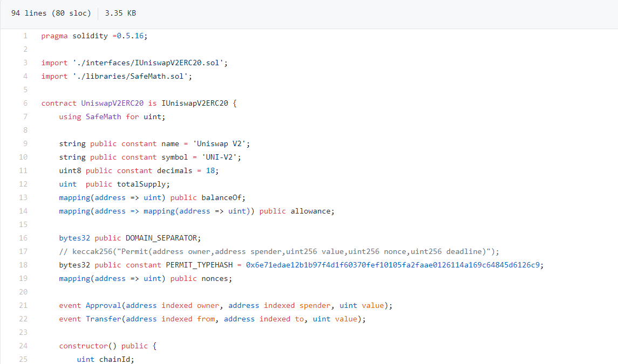This screenshot has width=618, height=364.
Task: Click the number '18' value of decimals
Action: [x=210, y=170]
